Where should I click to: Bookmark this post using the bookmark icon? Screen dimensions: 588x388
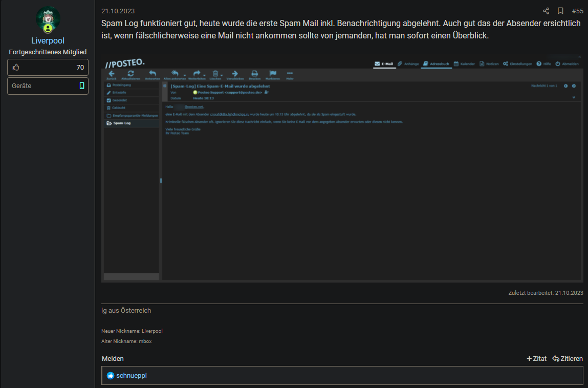pos(560,11)
